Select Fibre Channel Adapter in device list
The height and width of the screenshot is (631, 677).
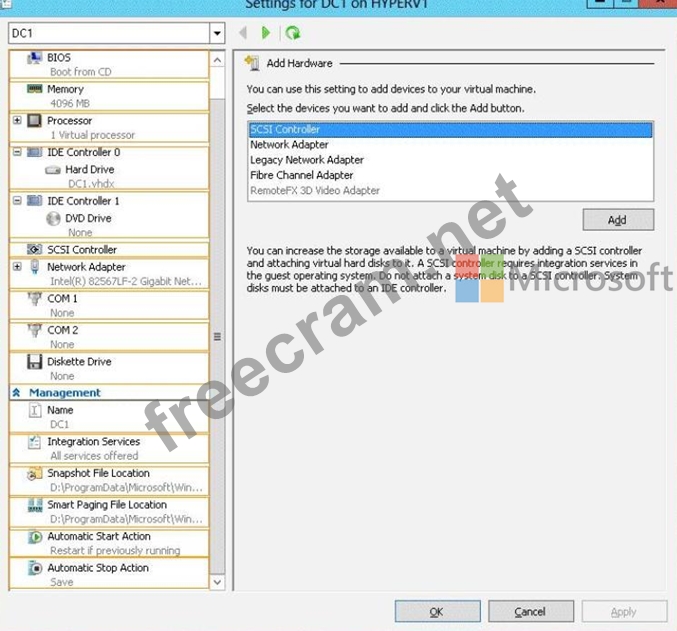tap(450, 175)
